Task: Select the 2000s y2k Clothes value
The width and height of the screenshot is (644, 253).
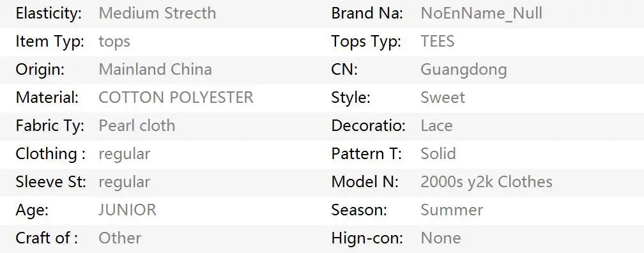Action: point(486,182)
